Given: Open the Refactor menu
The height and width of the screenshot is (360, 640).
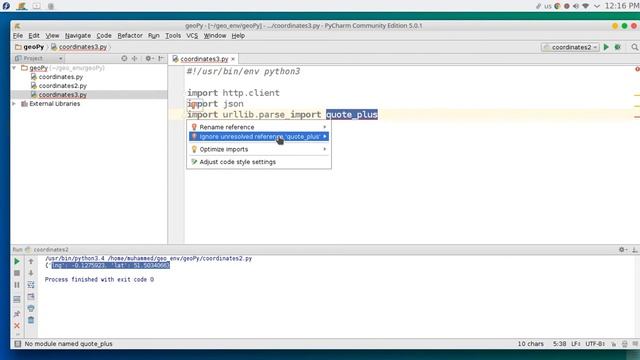Looking at the screenshot, I should pos(130,36).
